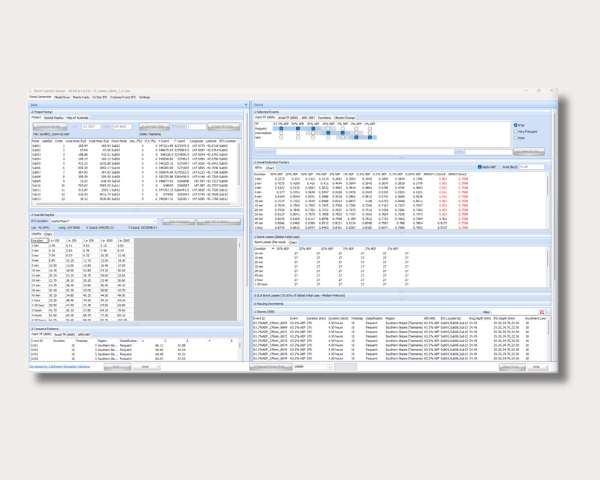Toggle the Areal Reduction Factors section icon
The image size is (600, 480).
point(254,160)
